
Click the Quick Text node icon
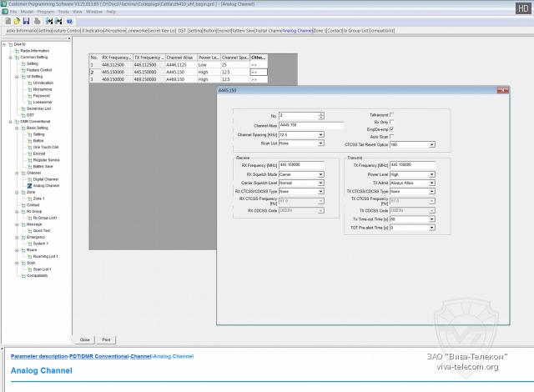(30, 231)
